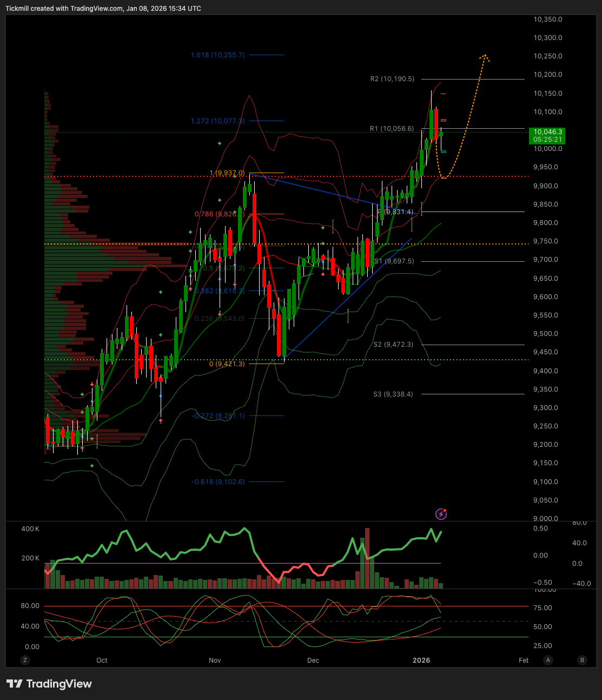The width and height of the screenshot is (602, 700).
Task: Select the 2026 label on the time axis
Action: click(x=421, y=660)
